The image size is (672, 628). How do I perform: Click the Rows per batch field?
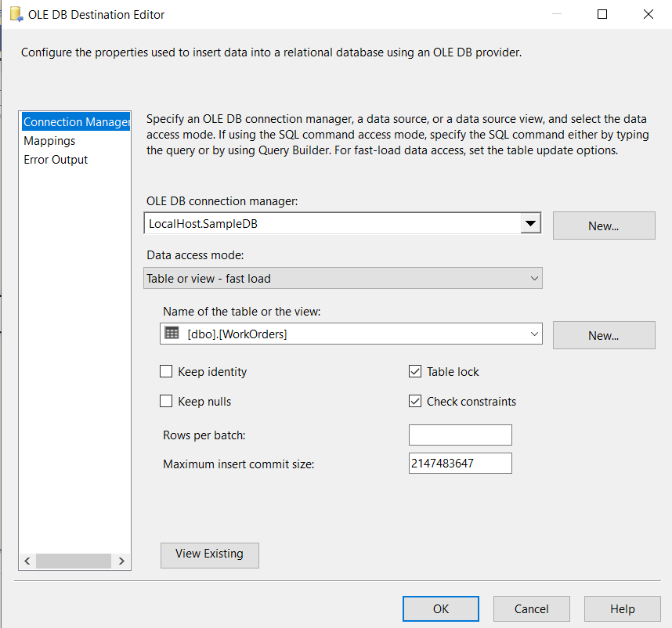460,435
